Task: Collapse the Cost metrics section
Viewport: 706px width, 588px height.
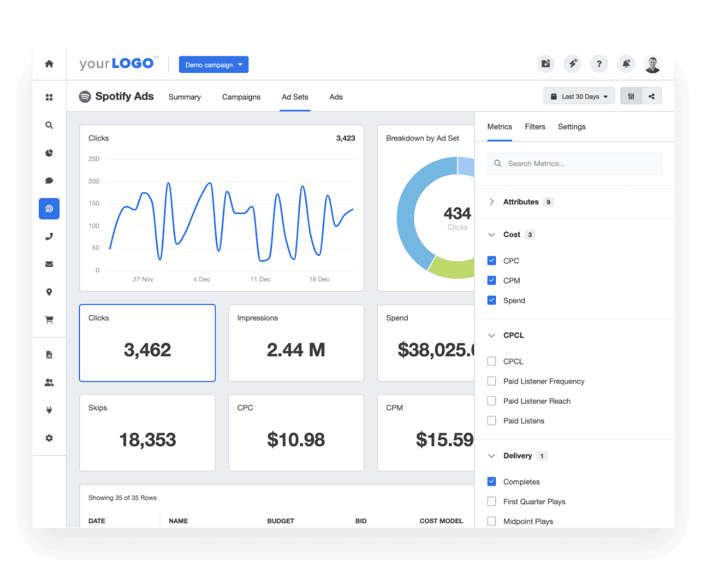Action: (x=492, y=235)
